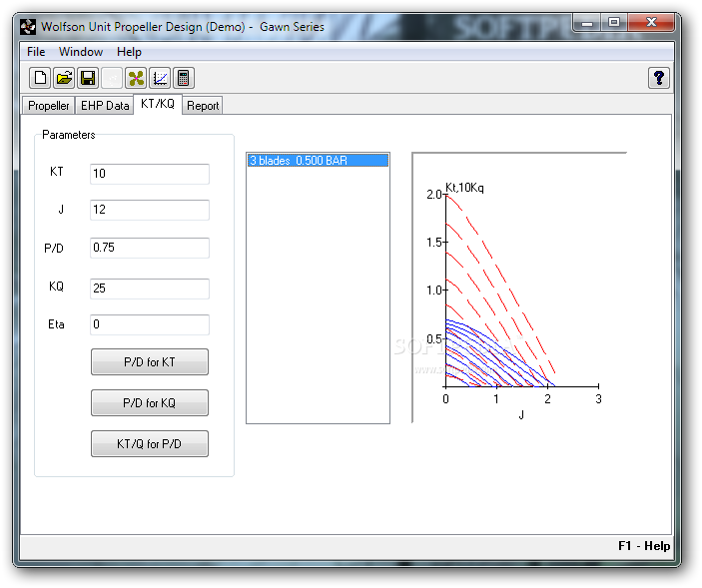This screenshot has width=702, height=588.
Task: Switch to the Propeller tab
Action: point(48,106)
